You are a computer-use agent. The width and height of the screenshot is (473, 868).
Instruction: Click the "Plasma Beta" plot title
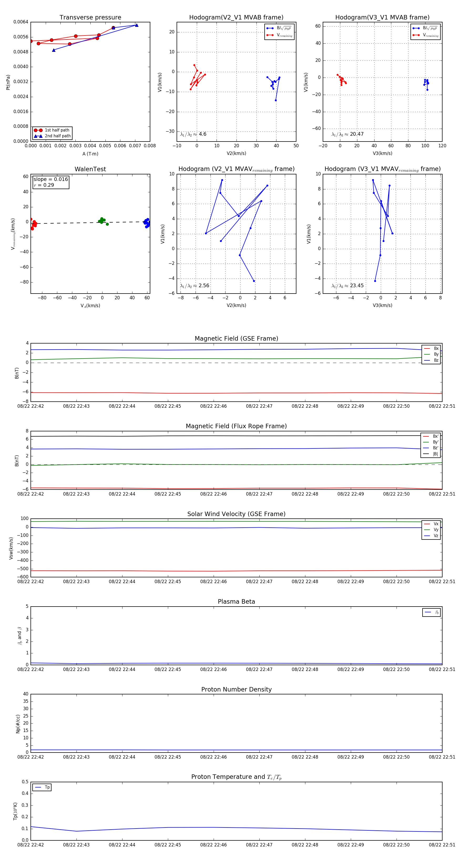(236, 602)
